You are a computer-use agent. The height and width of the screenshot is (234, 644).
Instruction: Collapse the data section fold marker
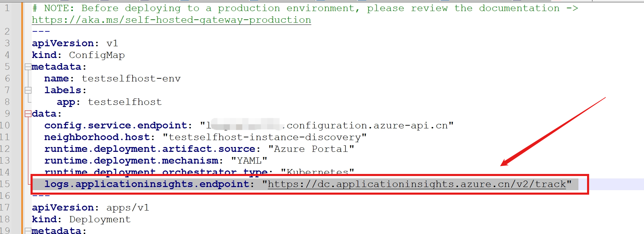tap(28, 114)
